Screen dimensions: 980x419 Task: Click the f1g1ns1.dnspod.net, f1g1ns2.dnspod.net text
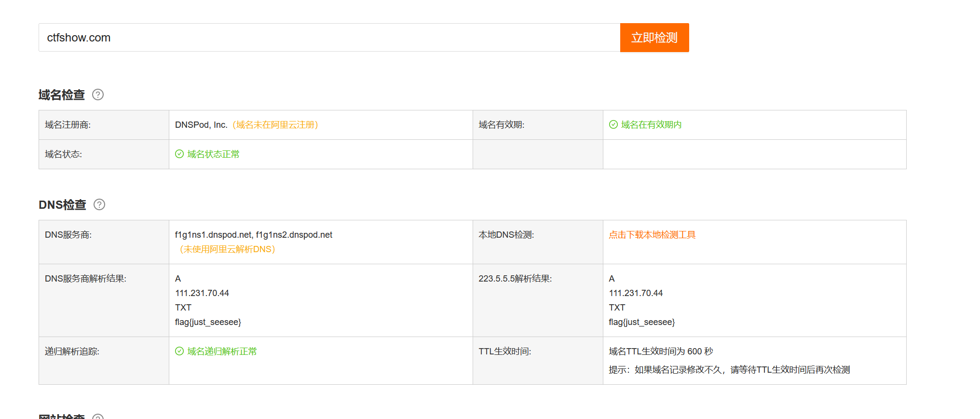coord(254,235)
